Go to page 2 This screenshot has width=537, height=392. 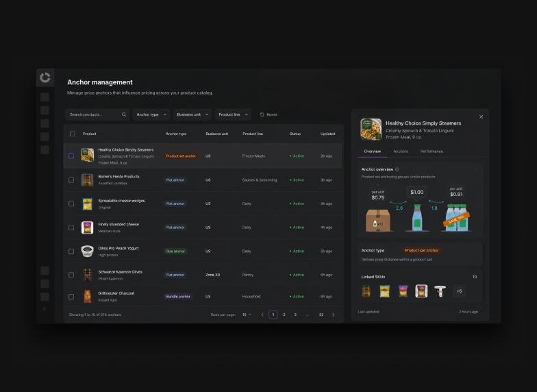point(284,315)
